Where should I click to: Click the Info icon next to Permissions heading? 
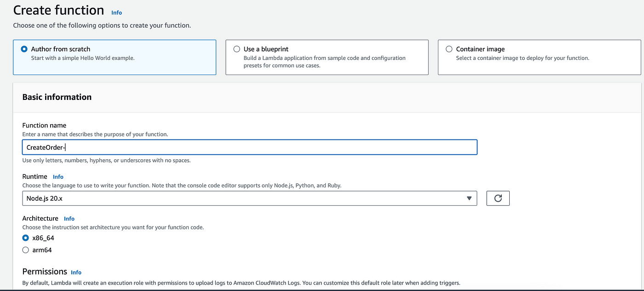[x=76, y=272]
